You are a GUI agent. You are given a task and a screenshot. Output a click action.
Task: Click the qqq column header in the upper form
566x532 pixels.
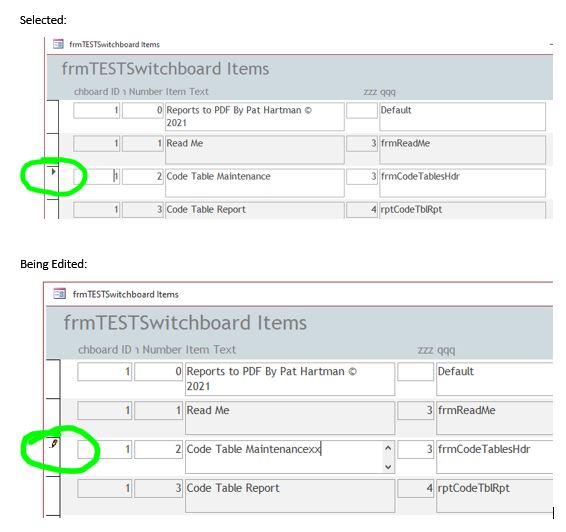tap(388, 92)
